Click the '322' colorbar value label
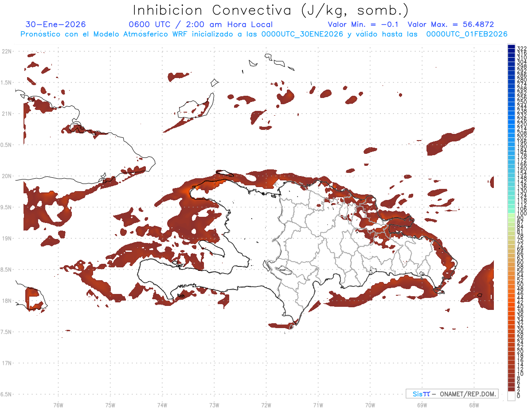Viewport: 532px width, 411px height. pos(521,48)
